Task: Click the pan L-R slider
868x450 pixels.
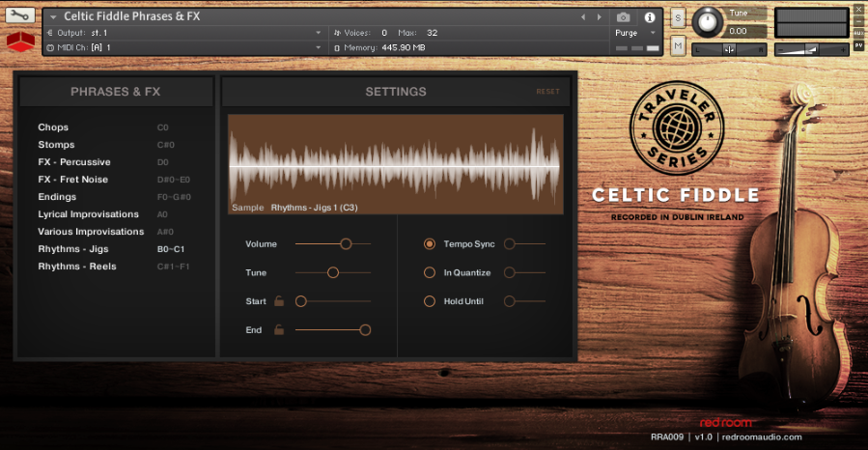Action: pyautogui.click(x=729, y=50)
